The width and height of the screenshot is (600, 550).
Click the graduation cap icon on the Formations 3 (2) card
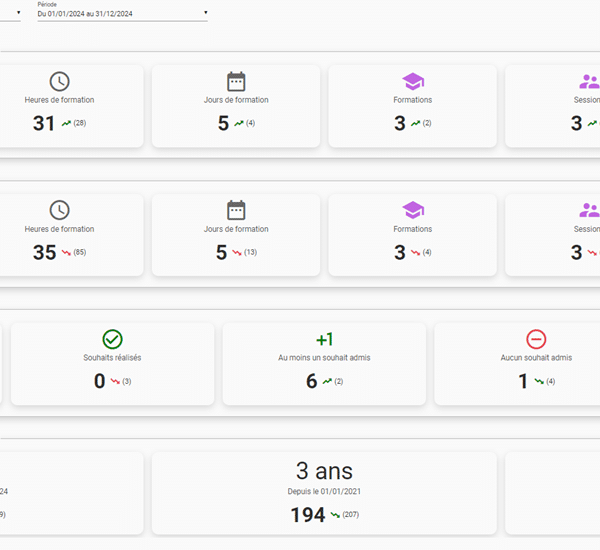[x=413, y=82]
